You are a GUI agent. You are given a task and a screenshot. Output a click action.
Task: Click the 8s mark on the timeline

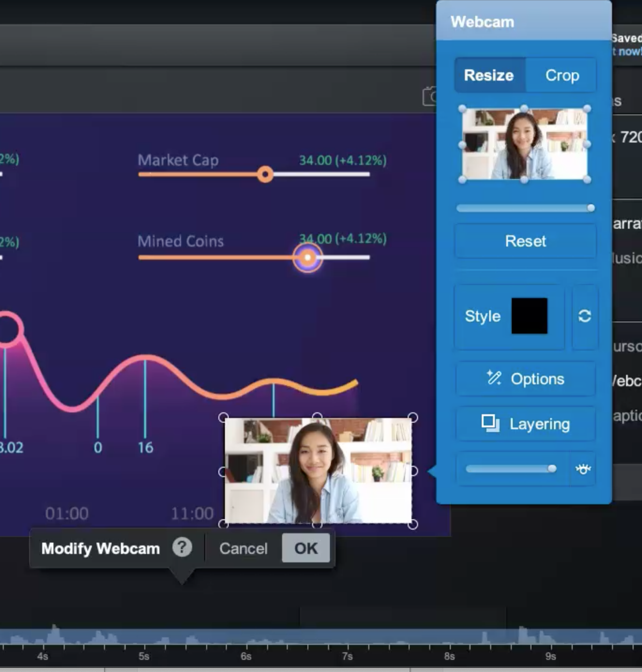coord(449,656)
